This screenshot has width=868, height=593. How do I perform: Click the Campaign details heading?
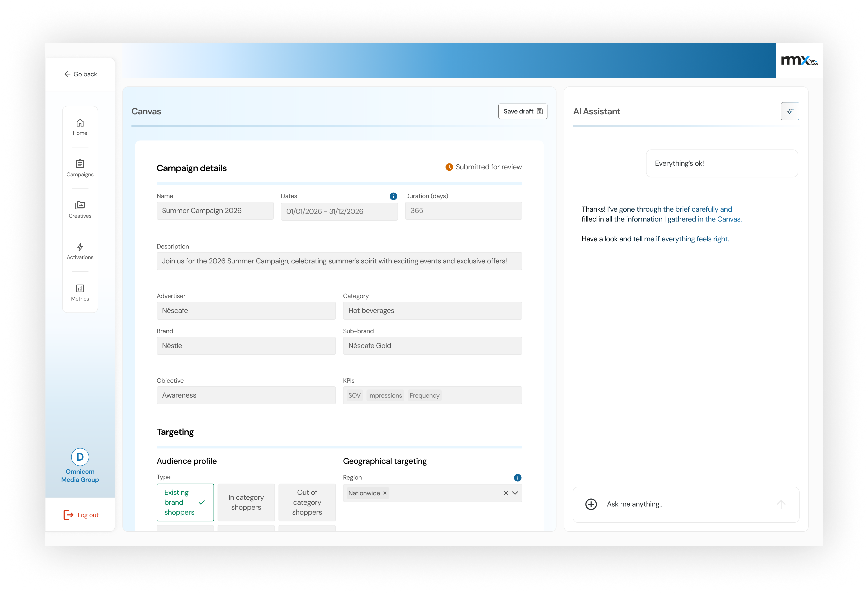[192, 168]
